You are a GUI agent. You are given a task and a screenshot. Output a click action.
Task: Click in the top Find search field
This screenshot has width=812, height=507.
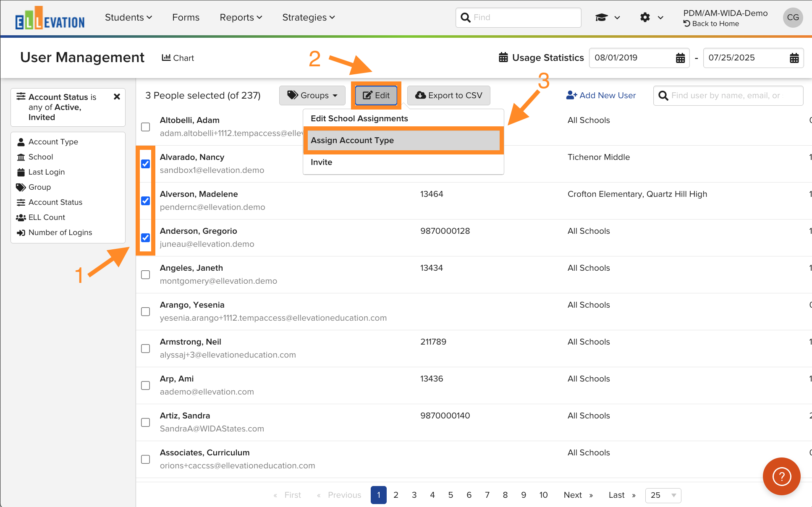pos(519,18)
